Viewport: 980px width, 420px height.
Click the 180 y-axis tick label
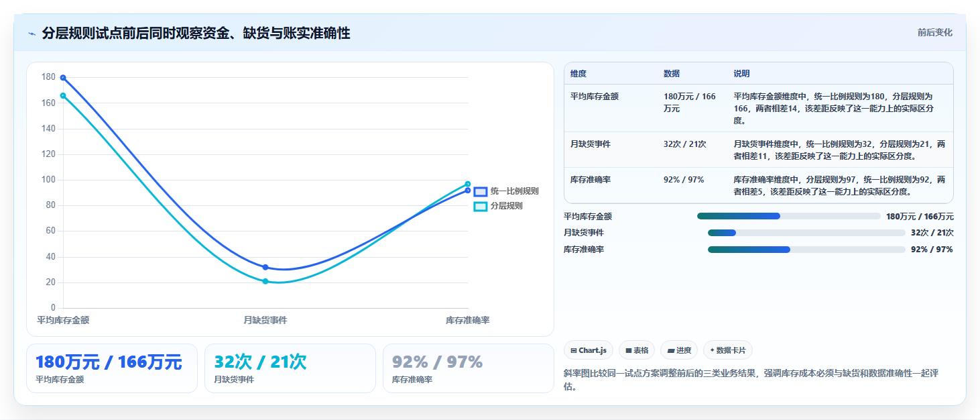coord(48,77)
